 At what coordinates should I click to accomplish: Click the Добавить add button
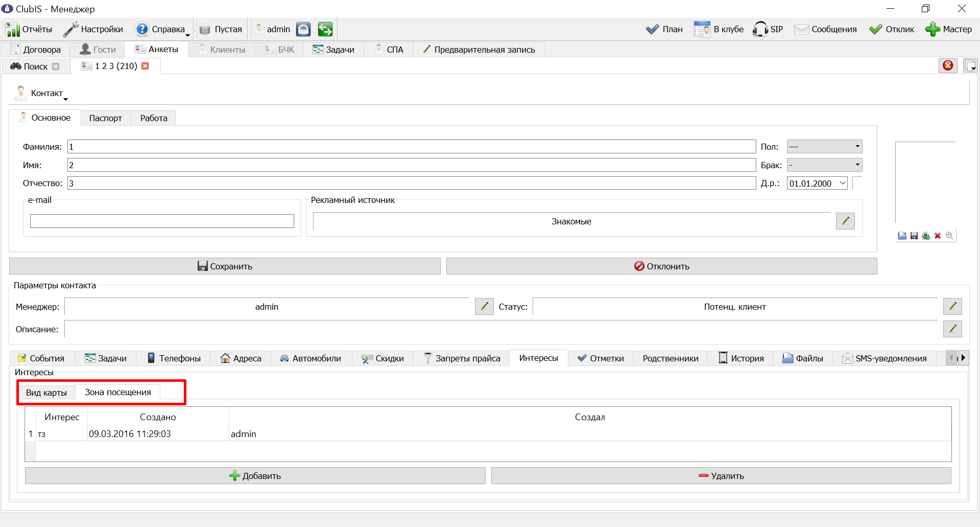click(x=255, y=476)
